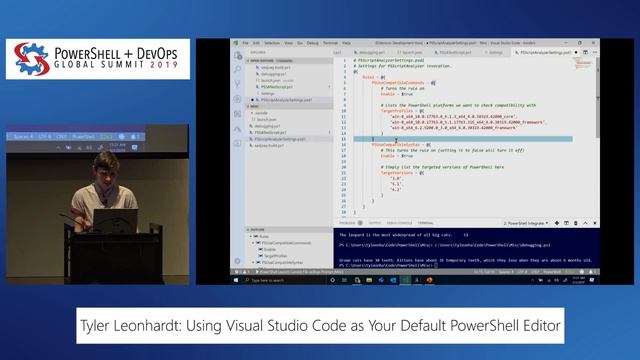Open the Go menu
Image resolution: width=640 pixels, height=360 pixels.
click(x=300, y=43)
